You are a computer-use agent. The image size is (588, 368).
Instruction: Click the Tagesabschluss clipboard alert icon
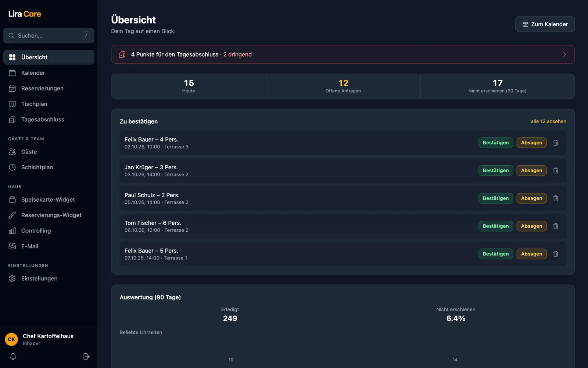[x=122, y=54]
